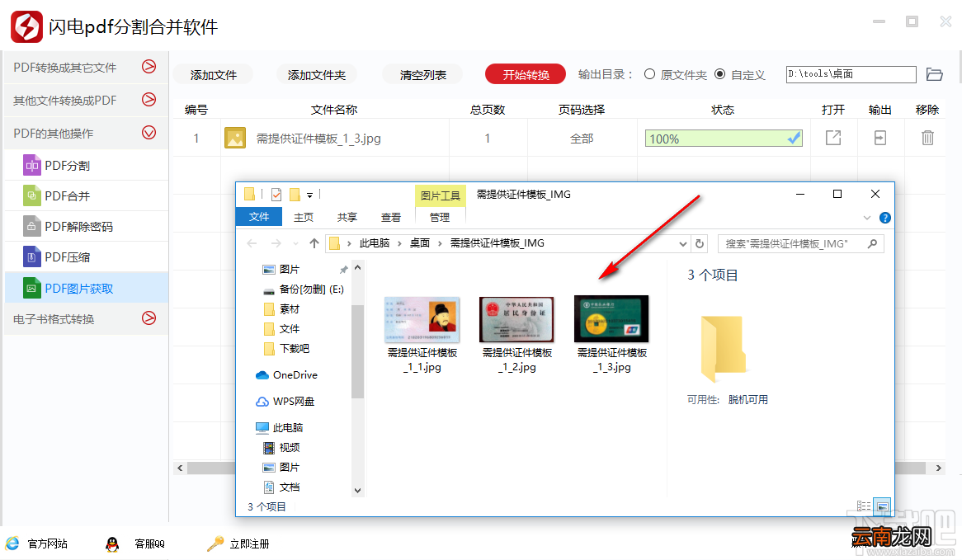
Task: Click new folder icon in Explorer title bar
Action: (x=295, y=195)
